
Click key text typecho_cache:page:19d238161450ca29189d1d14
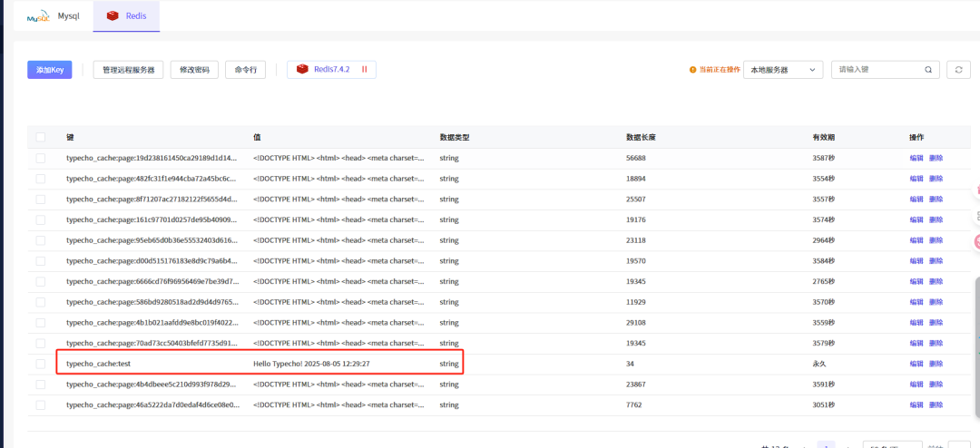(152, 158)
